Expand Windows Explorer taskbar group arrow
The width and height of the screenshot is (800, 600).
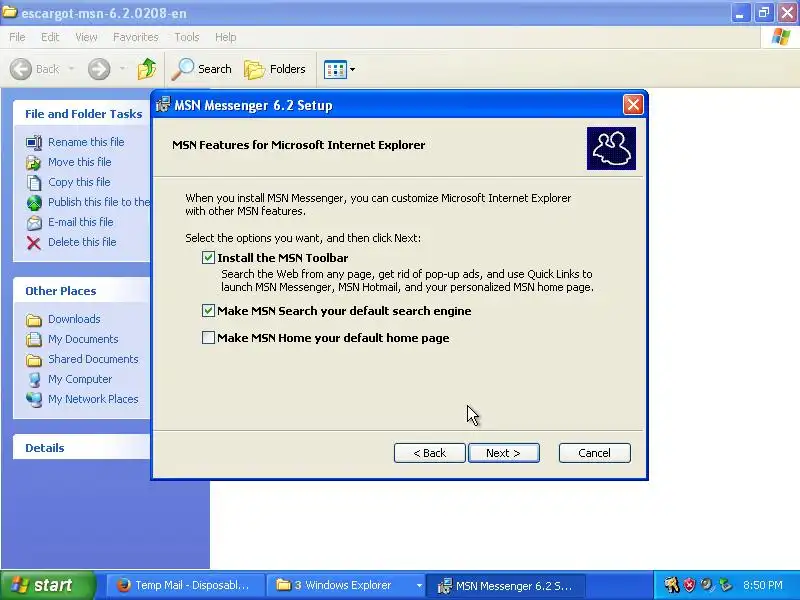(x=419, y=585)
